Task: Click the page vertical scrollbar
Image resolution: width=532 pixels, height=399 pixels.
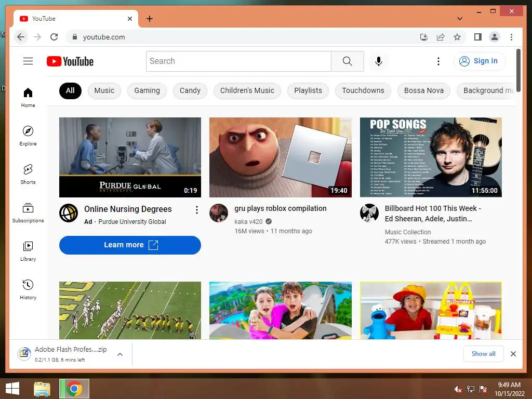Action: click(x=518, y=70)
